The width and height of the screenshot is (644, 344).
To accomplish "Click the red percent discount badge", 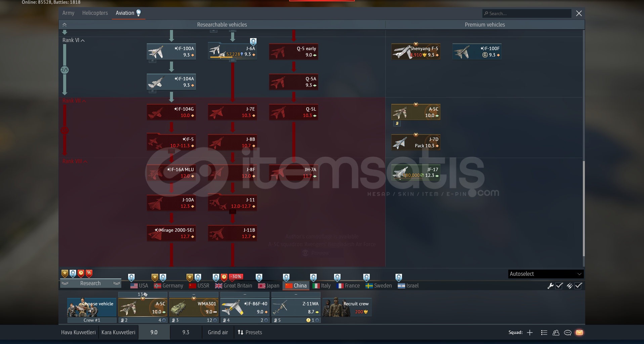I will point(89,273).
